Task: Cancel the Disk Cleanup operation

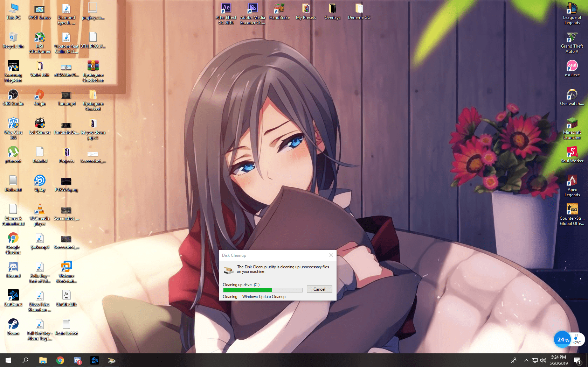Action: tap(319, 289)
